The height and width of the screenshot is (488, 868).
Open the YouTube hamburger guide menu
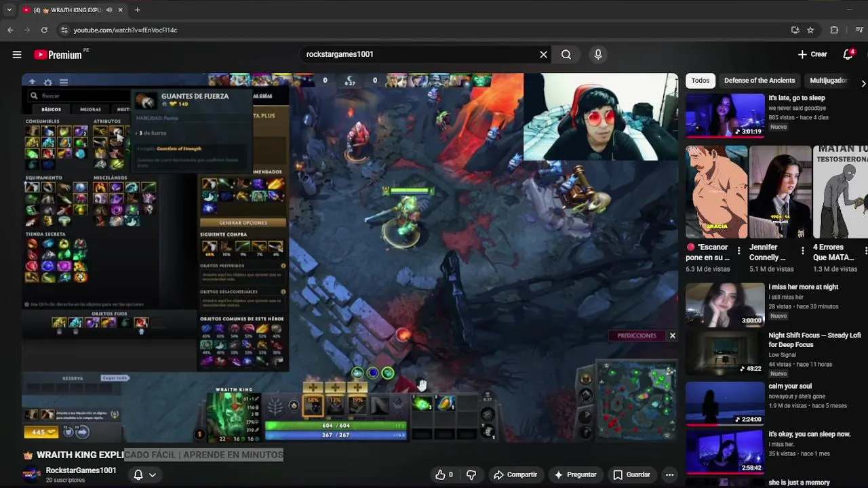coord(17,55)
